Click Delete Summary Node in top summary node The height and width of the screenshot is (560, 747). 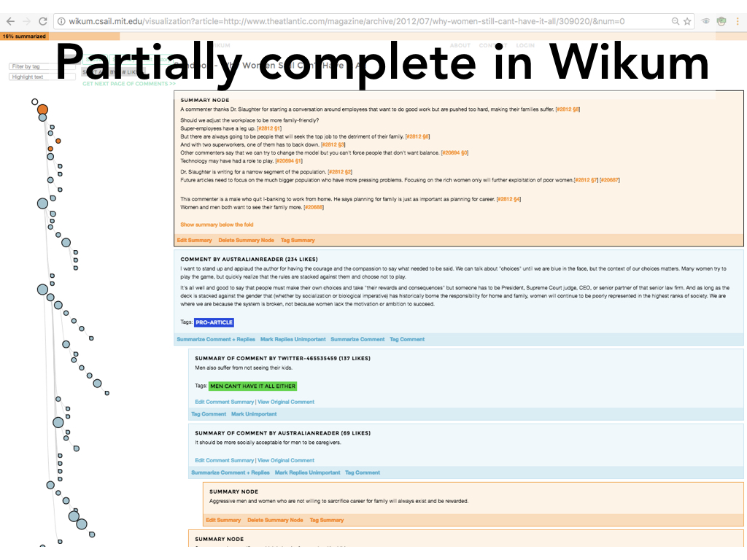point(247,241)
